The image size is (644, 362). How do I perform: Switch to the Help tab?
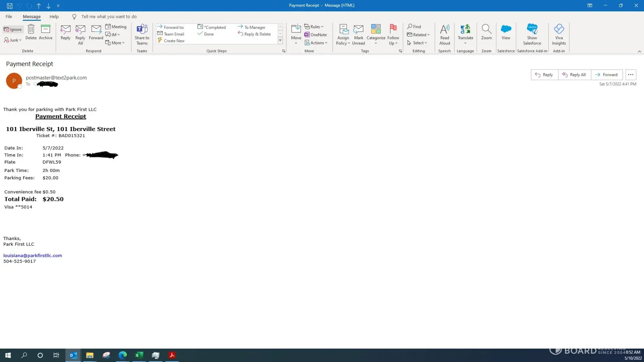pos(54,17)
